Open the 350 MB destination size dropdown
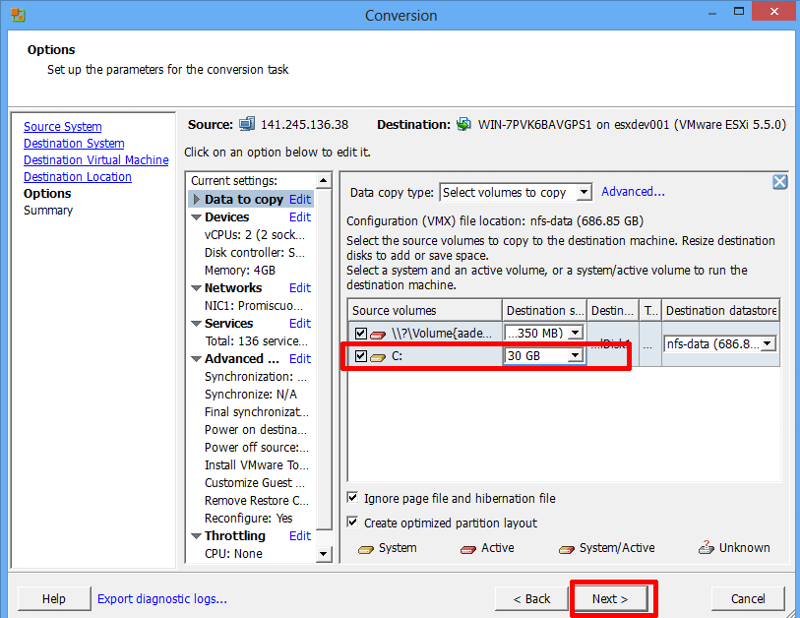Screen dimensions: 800x618 pos(575,333)
